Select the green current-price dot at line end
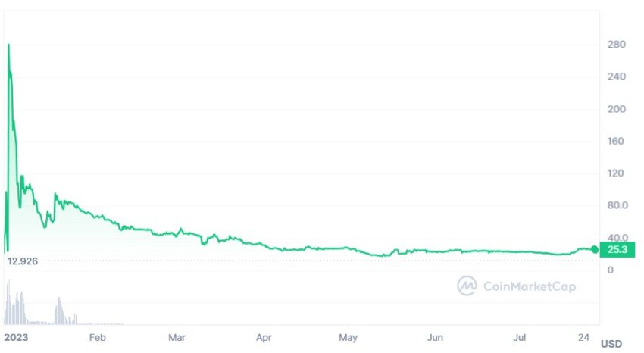 tap(595, 249)
